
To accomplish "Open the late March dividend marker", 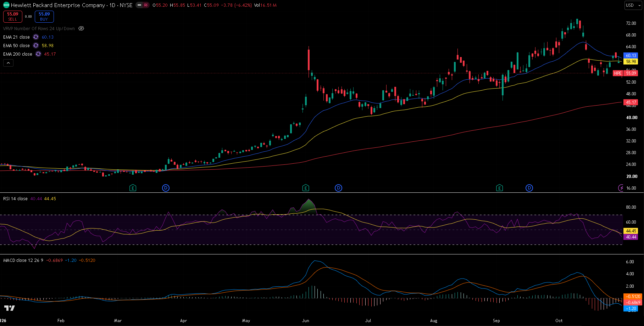I will 166,188.
